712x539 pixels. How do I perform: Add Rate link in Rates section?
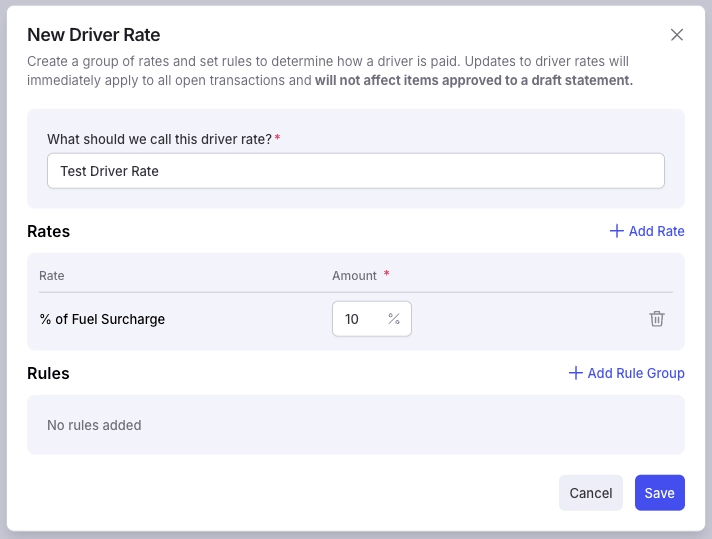(x=647, y=231)
